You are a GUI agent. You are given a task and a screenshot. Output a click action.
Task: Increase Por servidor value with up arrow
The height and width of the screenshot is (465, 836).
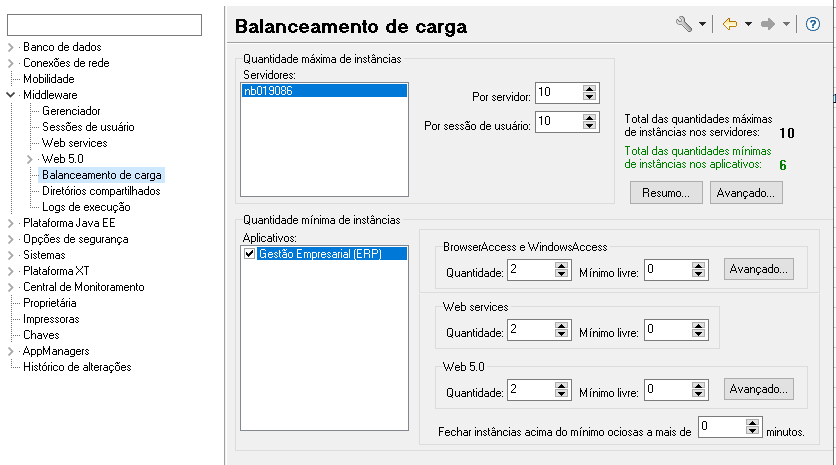coord(589,89)
